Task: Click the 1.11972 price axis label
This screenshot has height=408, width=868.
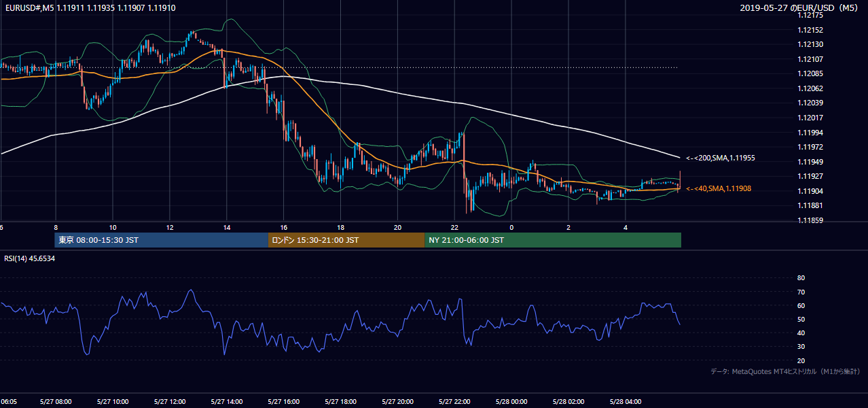Action: (810, 147)
